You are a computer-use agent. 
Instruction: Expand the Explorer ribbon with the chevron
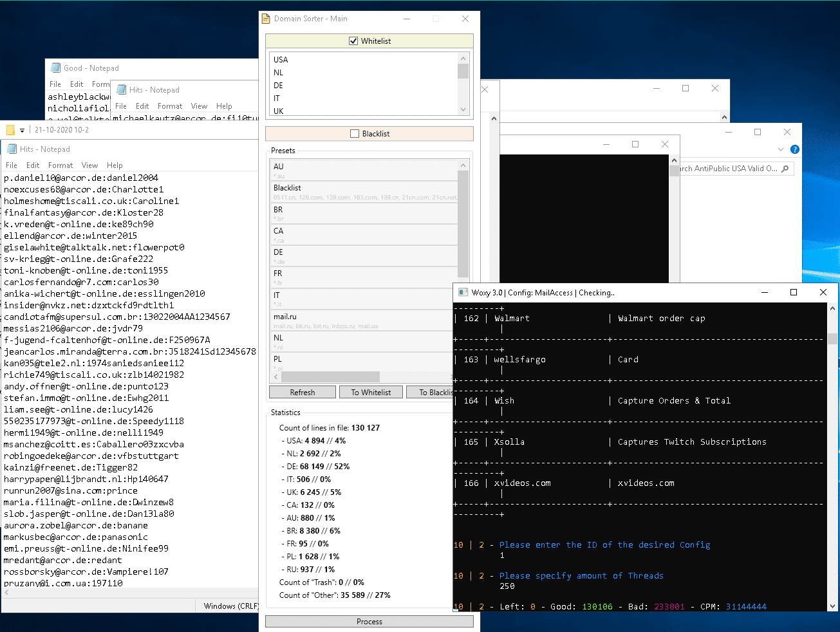[781, 149]
